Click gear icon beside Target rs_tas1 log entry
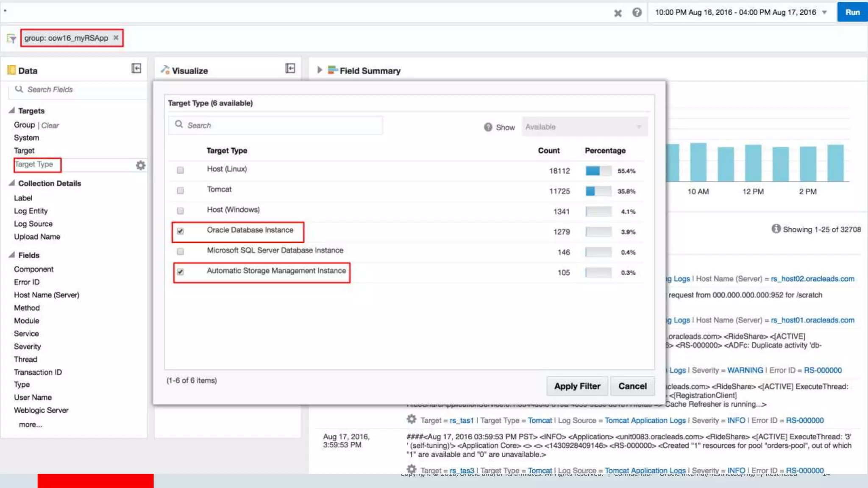The height and width of the screenshot is (488, 868). point(411,419)
